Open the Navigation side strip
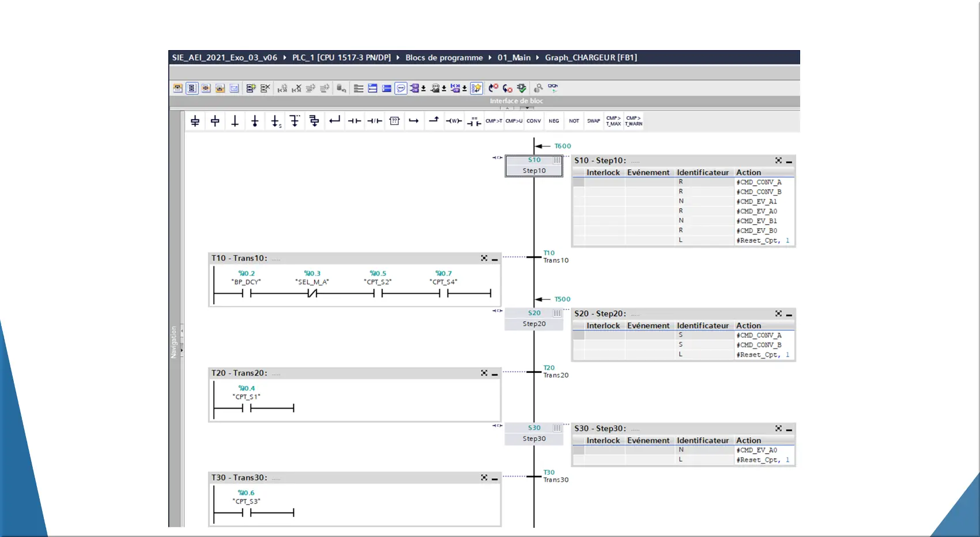Screen dimensions: 980x537 174,342
